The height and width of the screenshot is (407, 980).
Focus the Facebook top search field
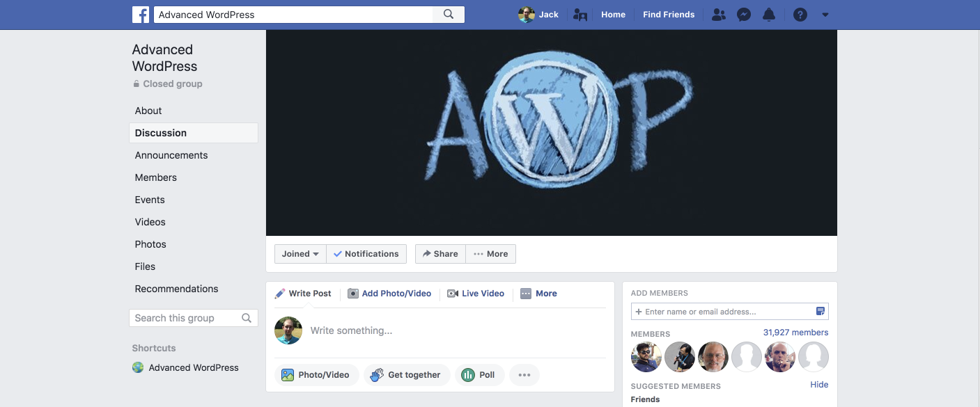tap(293, 15)
